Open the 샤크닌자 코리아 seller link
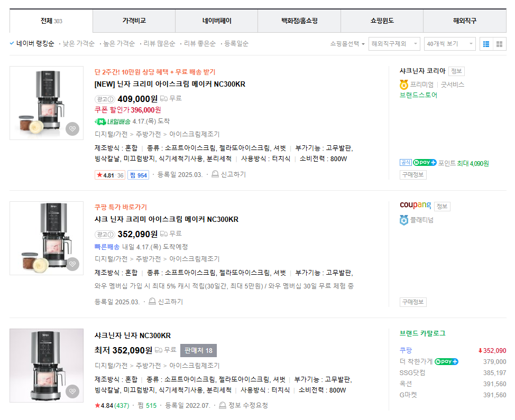Viewport: 515px width, 420px height. tap(422, 71)
